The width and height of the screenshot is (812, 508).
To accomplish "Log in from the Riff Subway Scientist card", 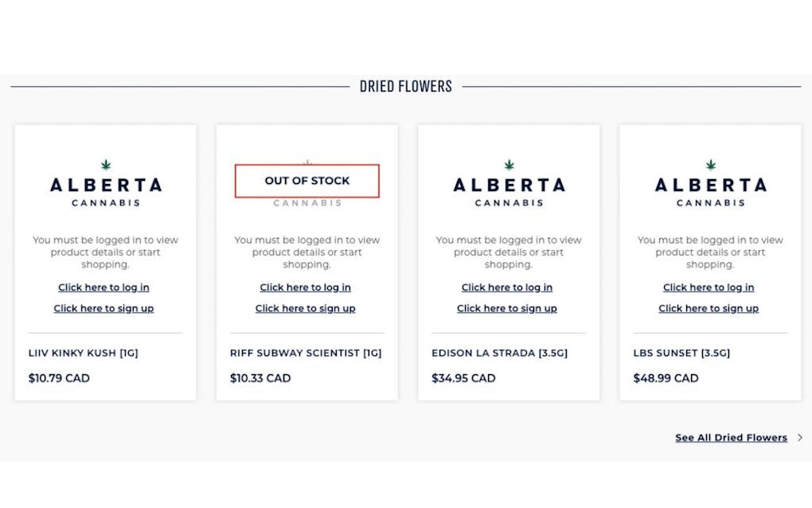I will point(305,287).
